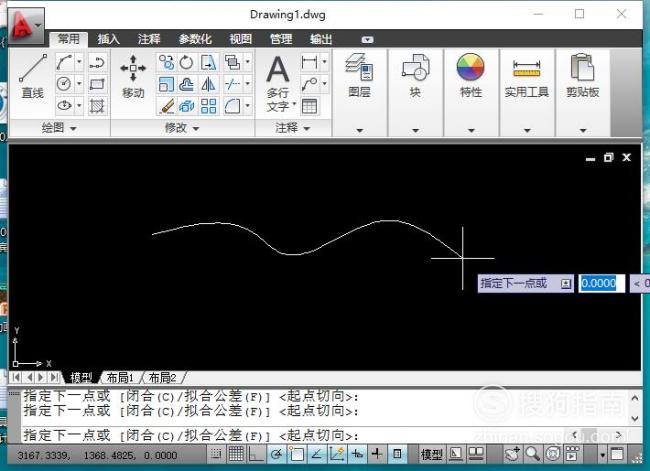Click the Multiline Text (多行文字) tool
The image size is (650, 471).
tap(278, 83)
